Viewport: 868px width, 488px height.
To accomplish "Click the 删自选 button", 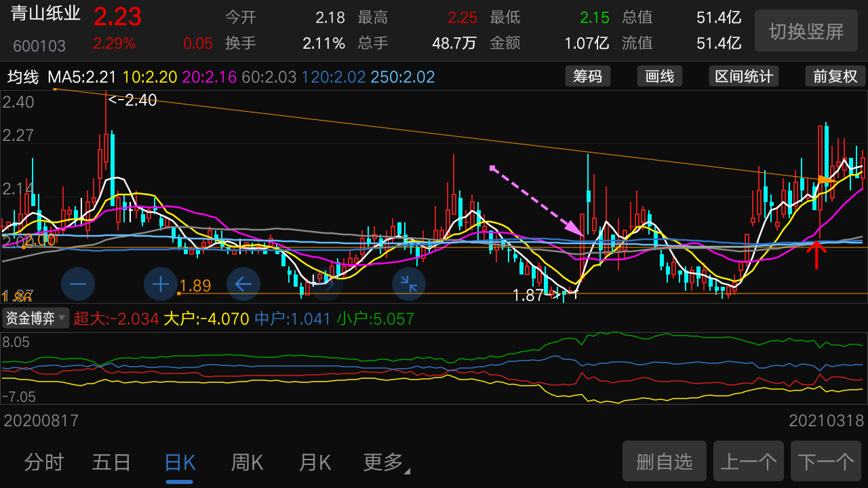I will [665, 462].
